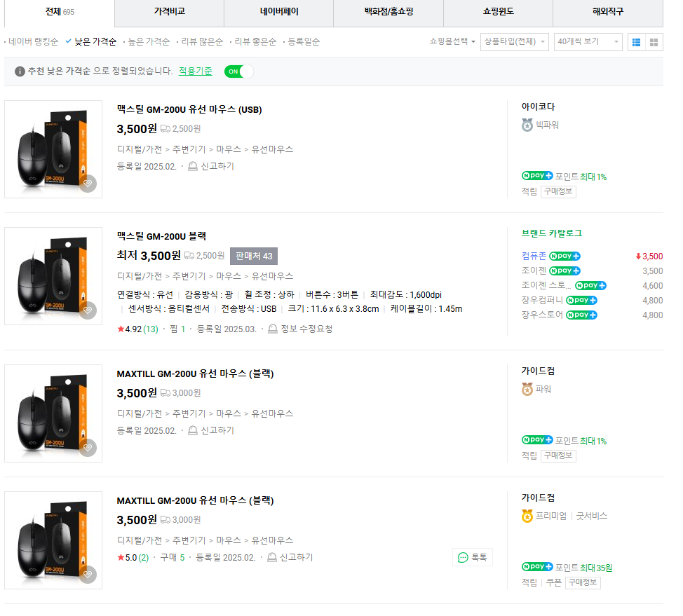Viewport: 683px width, 616px height.
Task: Sort by 리뷰 많은순
Action: click(202, 42)
